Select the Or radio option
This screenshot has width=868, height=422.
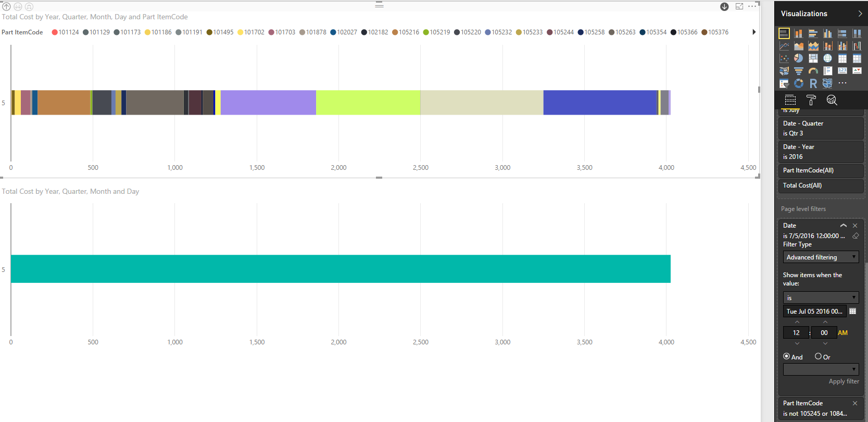click(x=818, y=356)
